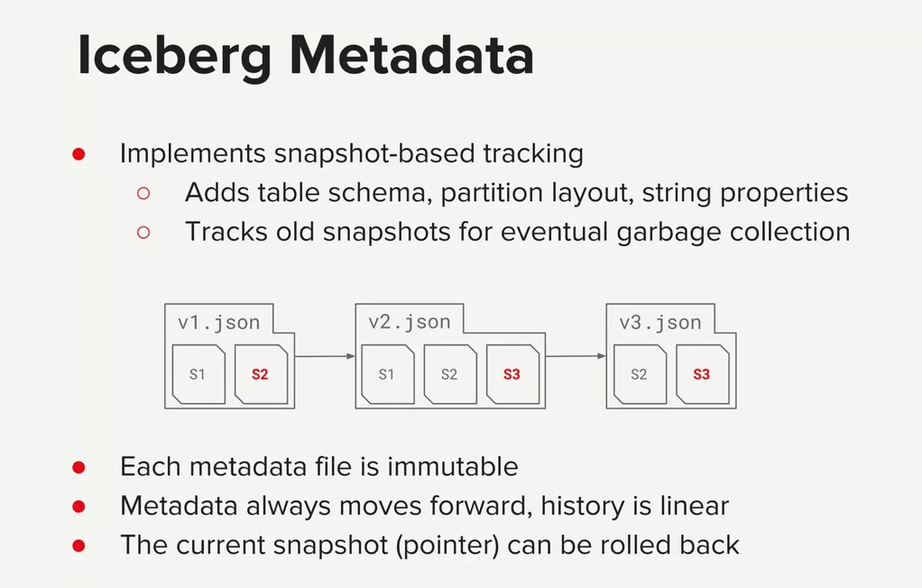Click the arrow from v1.json to v2.json

[325, 356]
